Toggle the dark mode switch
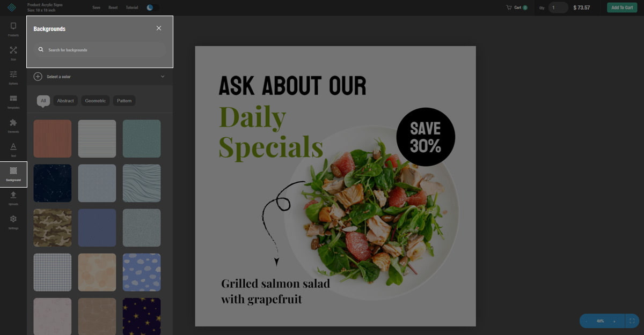Image resolution: width=644 pixels, height=335 pixels. (x=152, y=8)
